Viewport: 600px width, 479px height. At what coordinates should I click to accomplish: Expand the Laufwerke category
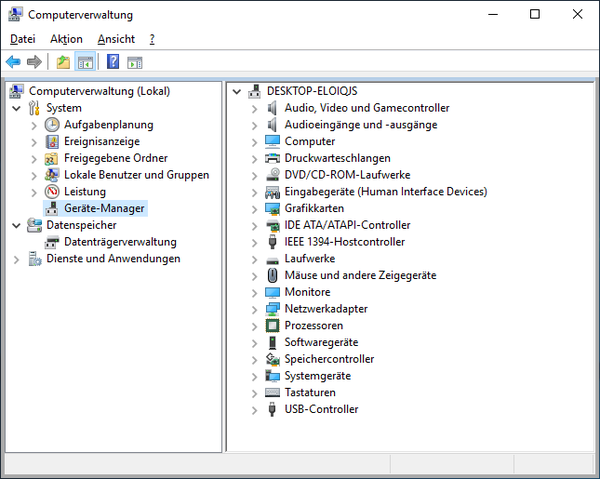(x=254, y=260)
